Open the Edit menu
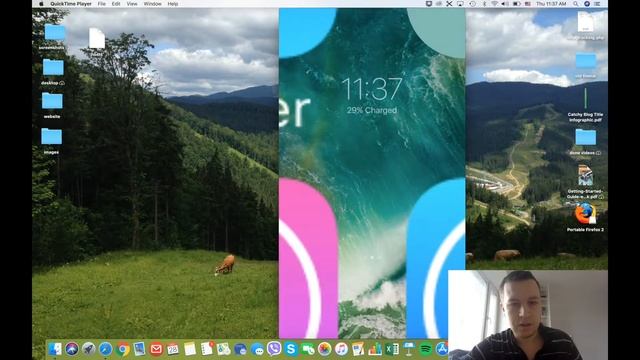 coord(116,4)
